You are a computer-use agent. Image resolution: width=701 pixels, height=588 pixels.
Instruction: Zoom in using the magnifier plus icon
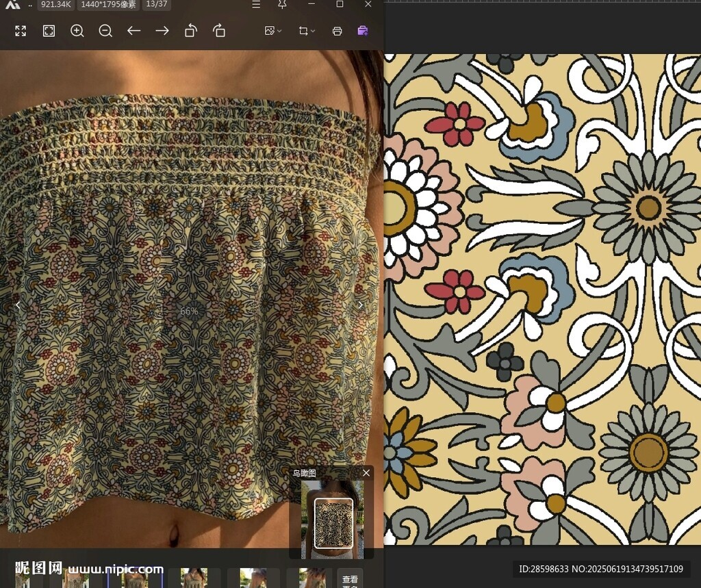77,31
